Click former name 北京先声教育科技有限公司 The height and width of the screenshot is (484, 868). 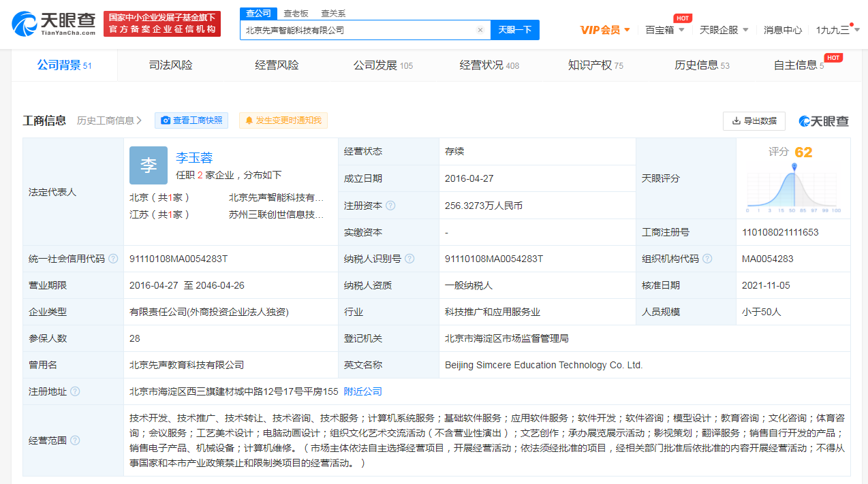(187, 365)
